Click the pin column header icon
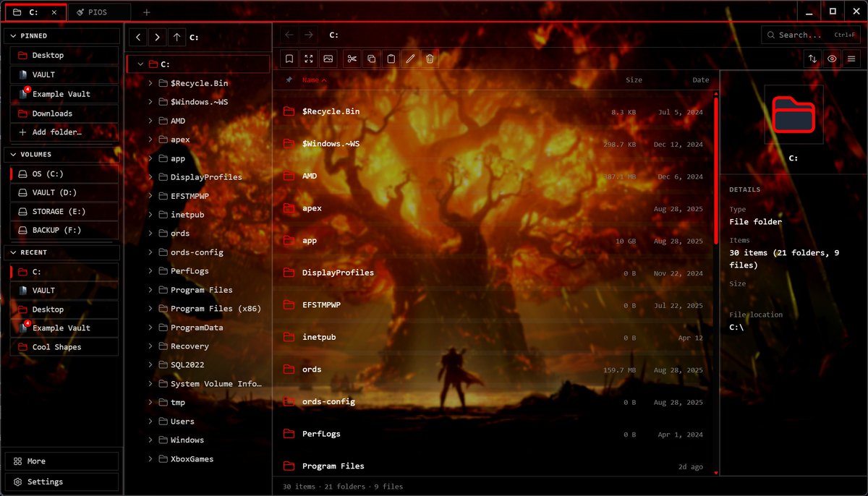868x496 pixels. pos(289,80)
